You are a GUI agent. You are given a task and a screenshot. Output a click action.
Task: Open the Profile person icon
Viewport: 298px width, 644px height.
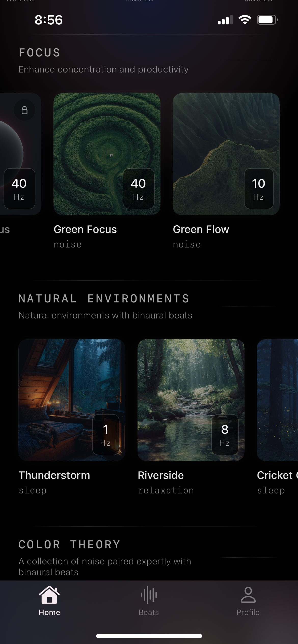tap(248, 595)
